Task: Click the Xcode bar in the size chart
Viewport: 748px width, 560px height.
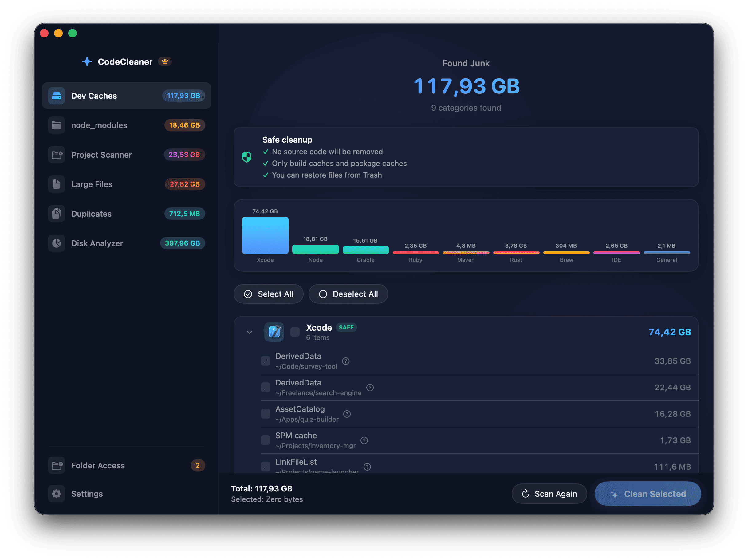Action: pyautogui.click(x=265, y=235)
